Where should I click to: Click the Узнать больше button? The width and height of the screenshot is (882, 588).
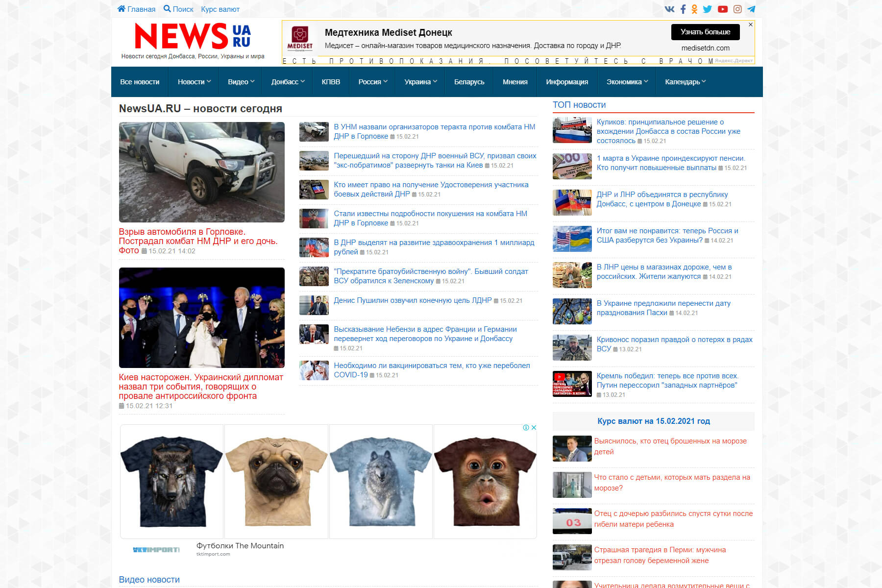705,32
